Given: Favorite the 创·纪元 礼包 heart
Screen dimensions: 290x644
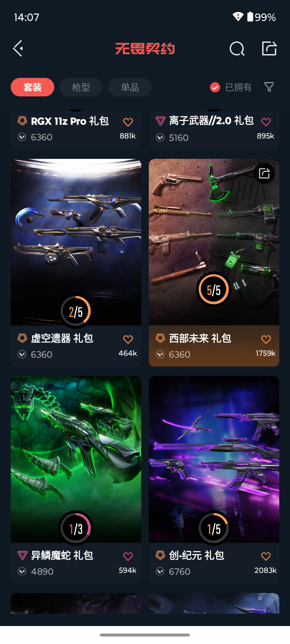Looking at the screenshot, I should coord(266,556).
